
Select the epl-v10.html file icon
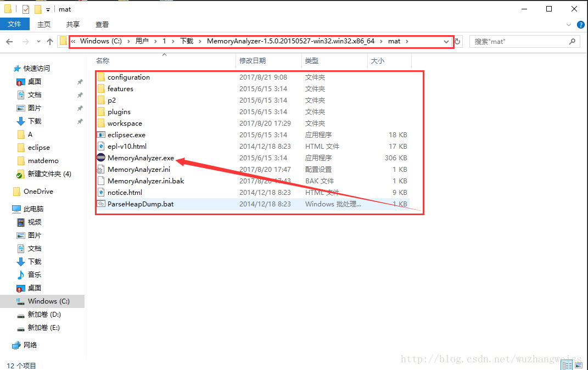point(101,146)
